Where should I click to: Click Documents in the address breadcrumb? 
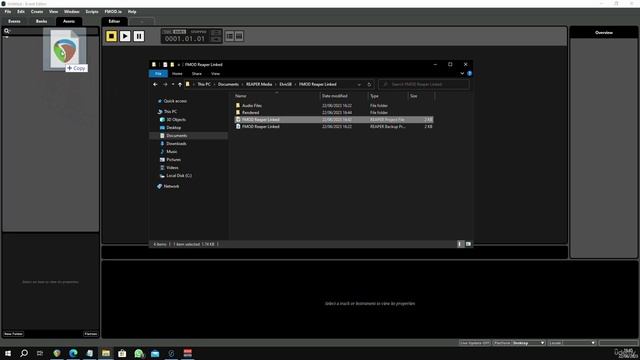point(228,84)
